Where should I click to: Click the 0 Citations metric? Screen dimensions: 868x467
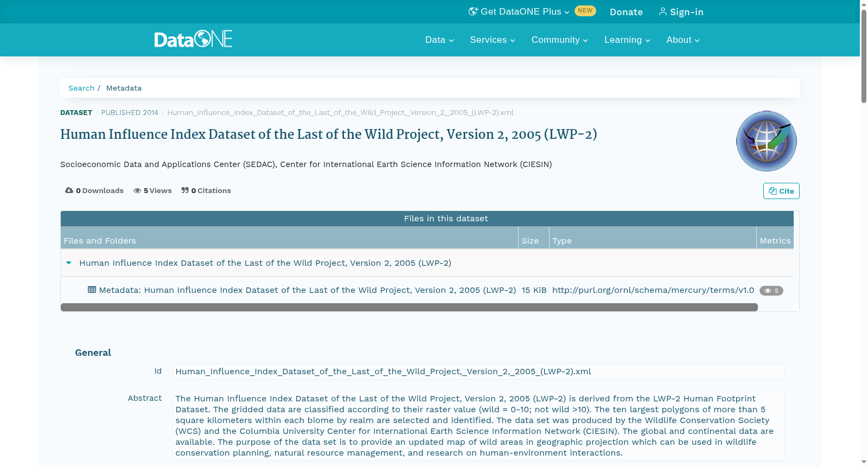tap(206, 190)
